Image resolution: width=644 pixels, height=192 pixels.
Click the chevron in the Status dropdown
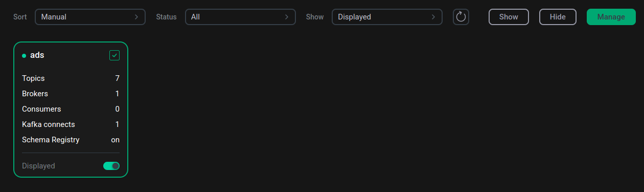click(287, 17)
